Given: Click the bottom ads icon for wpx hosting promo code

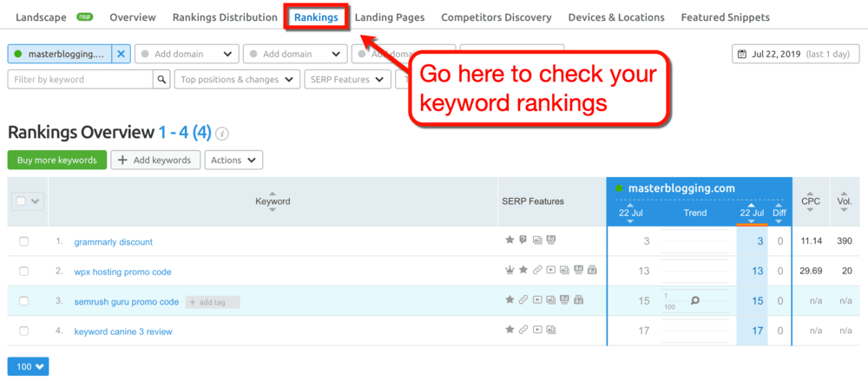Looking at the screenshot, I should coord(592,270).
